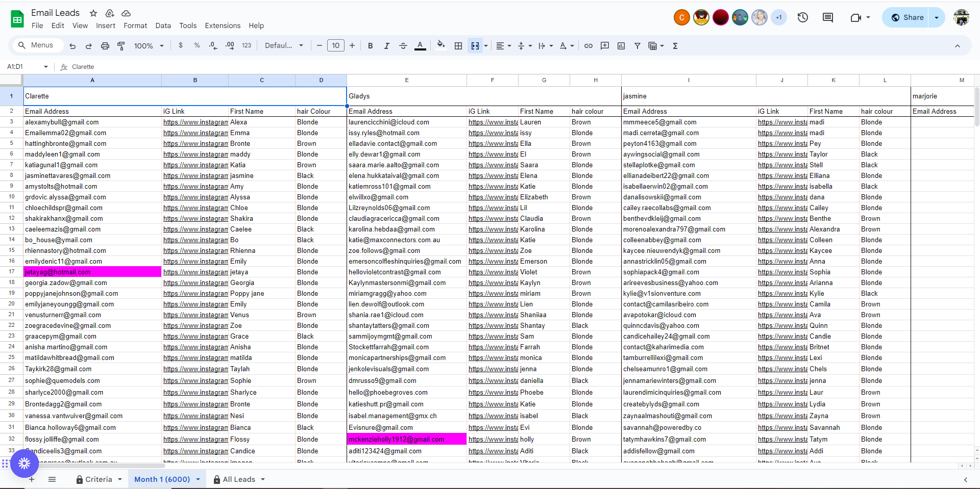This screenshot has width=980, height=489.
Task: Open the Google account profile avatar
Action: 961,17
